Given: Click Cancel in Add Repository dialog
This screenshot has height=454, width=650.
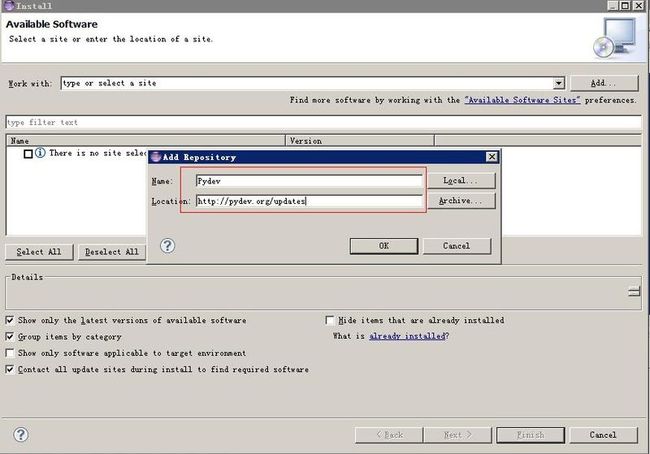Looking at the screenshot, I should point(457,246).
